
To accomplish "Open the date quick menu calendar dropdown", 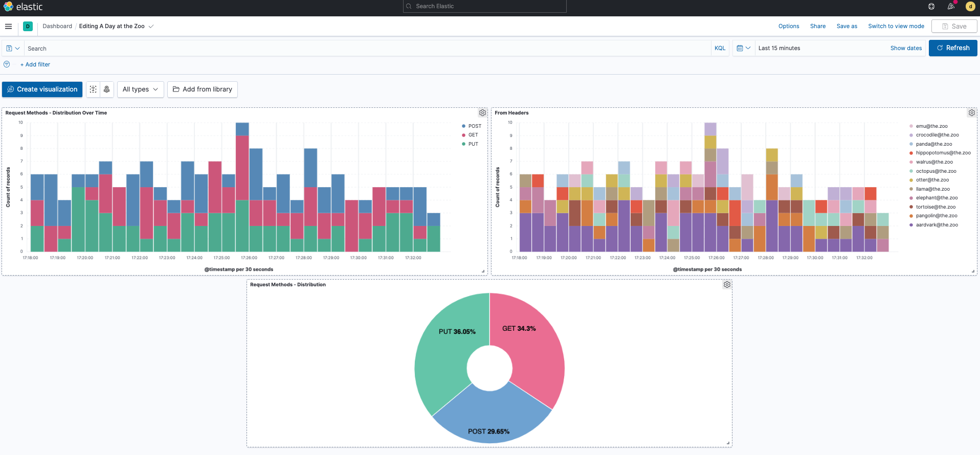I will pos(743,48).
